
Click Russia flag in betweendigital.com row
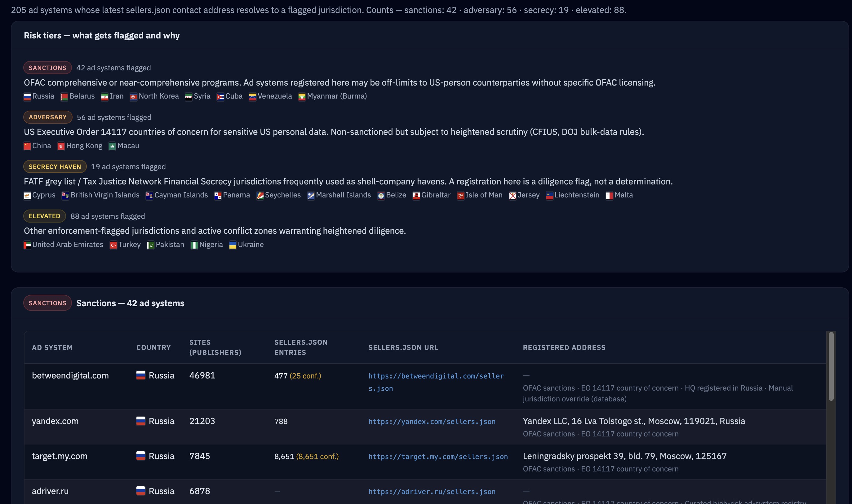tap(141, 375)
